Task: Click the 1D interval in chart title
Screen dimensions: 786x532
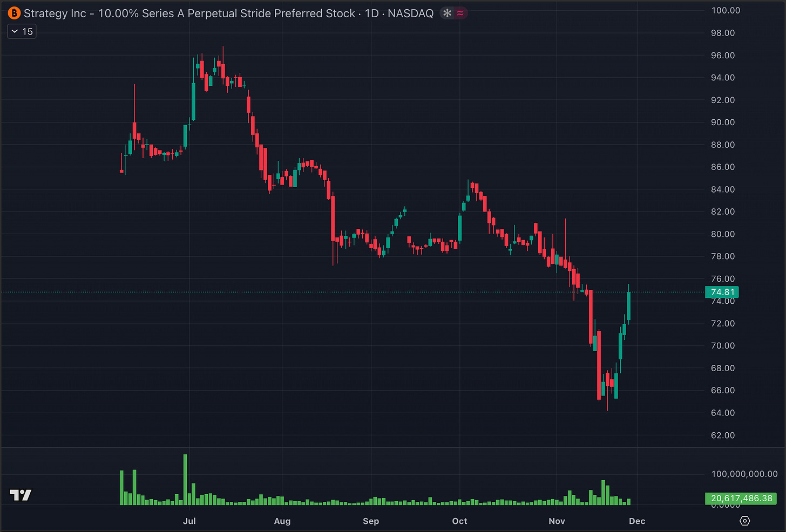Action: [372, 13]
